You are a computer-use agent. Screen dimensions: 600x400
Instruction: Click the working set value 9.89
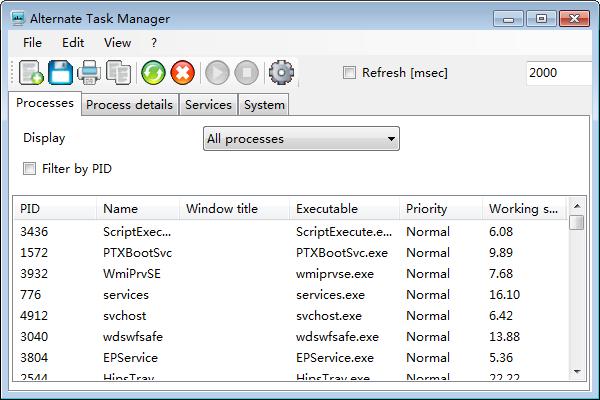pos(501,253)
